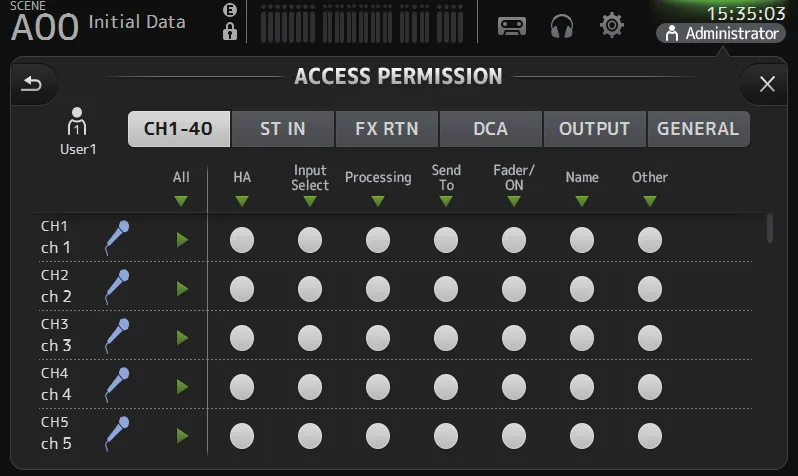The image size is (798, 476).
Task: Click the CH4 row All arrow
Action: (x=182, y=387)
